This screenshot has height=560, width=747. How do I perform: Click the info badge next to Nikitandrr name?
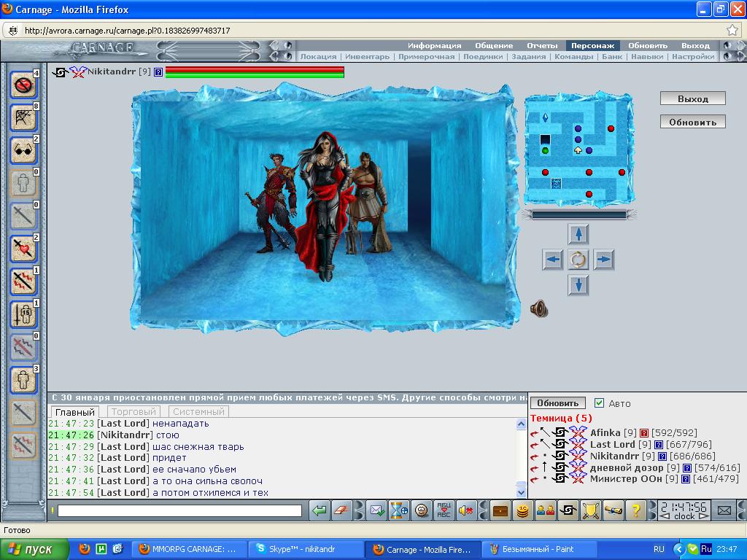pyautogui.click(x=158, y=72)
